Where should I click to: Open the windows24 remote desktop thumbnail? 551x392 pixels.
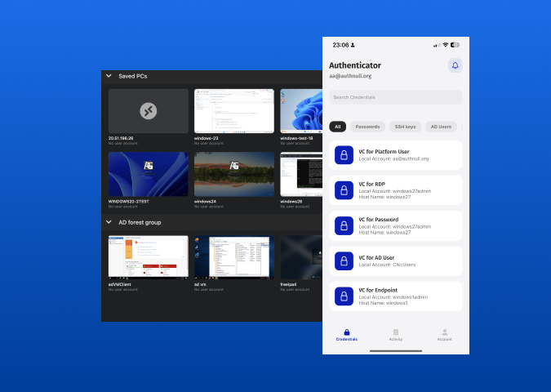click(234, 173)
